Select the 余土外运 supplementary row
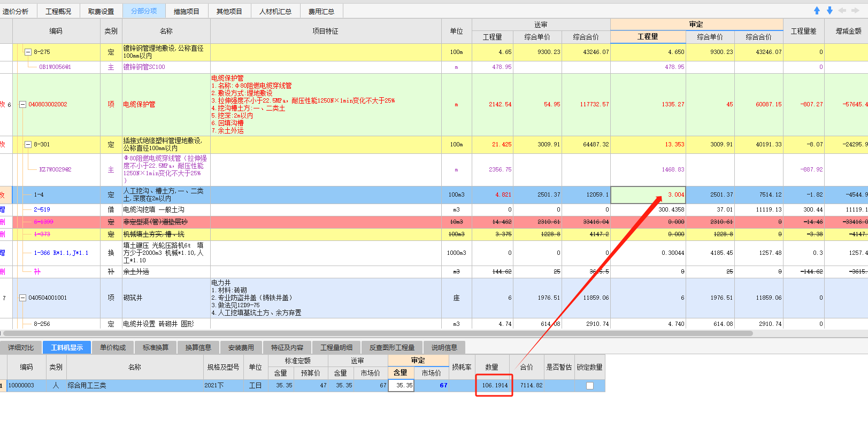The image size is (868, 429). [434, 272]
